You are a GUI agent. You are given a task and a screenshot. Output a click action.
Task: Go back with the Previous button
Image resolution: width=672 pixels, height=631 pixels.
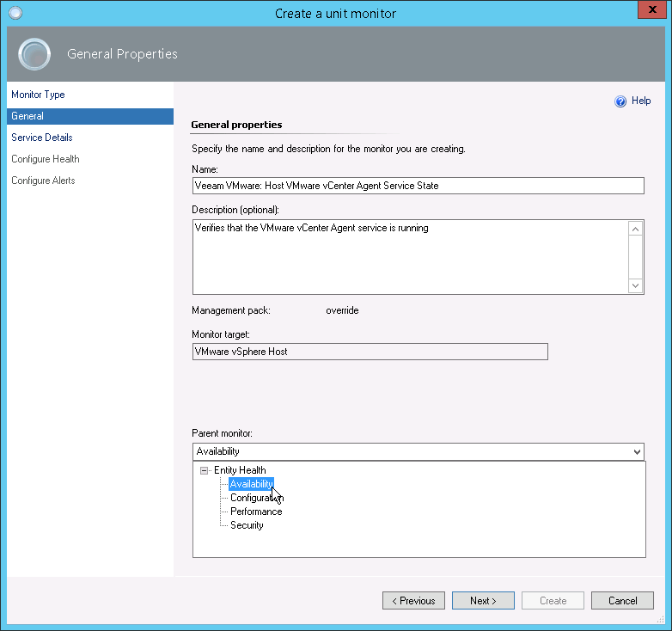click(413, 601)
